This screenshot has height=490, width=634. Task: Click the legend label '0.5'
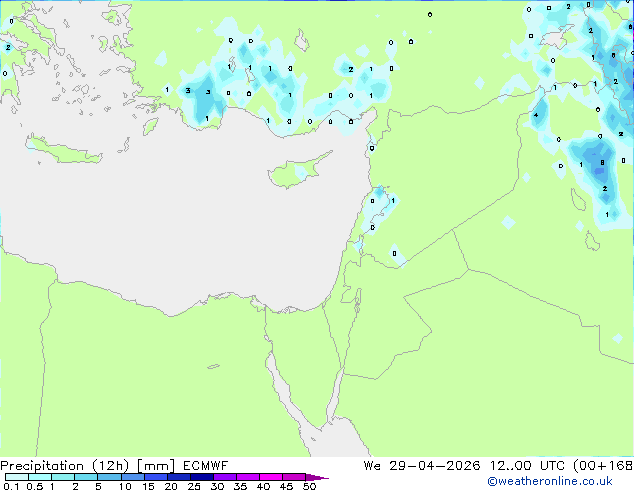coord(35,486)
